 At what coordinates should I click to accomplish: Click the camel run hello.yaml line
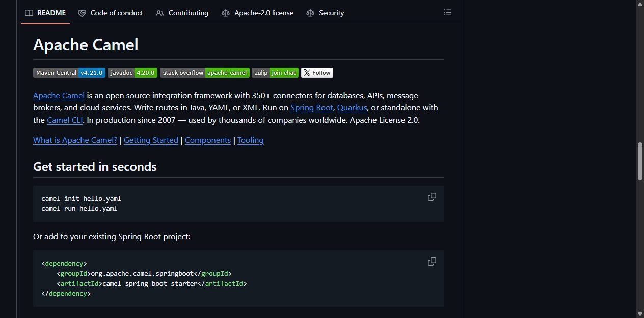coord(79,209)
